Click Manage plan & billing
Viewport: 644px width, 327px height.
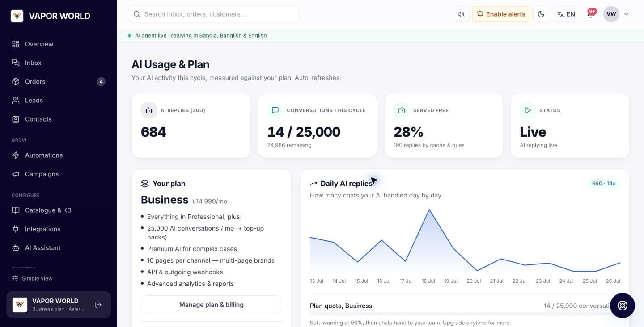click(x=212, y=305)
